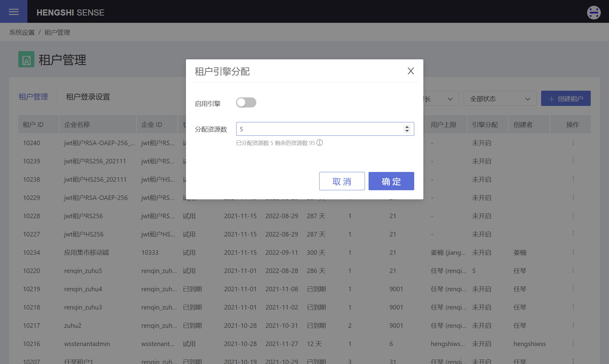Click engine allocation value 5 for renqin_zuhu5

(x=474, y=271)
